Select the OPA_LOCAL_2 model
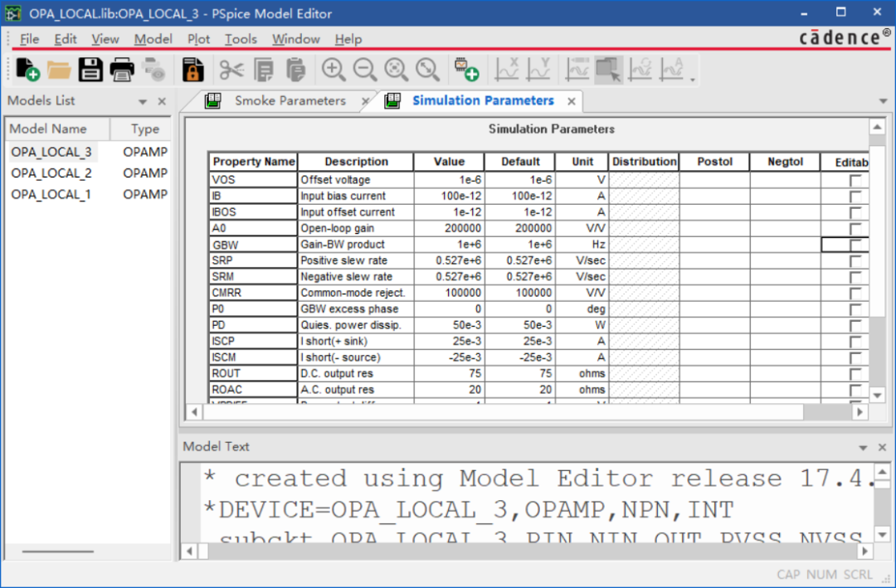The height and width of the screenshot is (588, 896). pyautogui.click(x=51, y=173)
